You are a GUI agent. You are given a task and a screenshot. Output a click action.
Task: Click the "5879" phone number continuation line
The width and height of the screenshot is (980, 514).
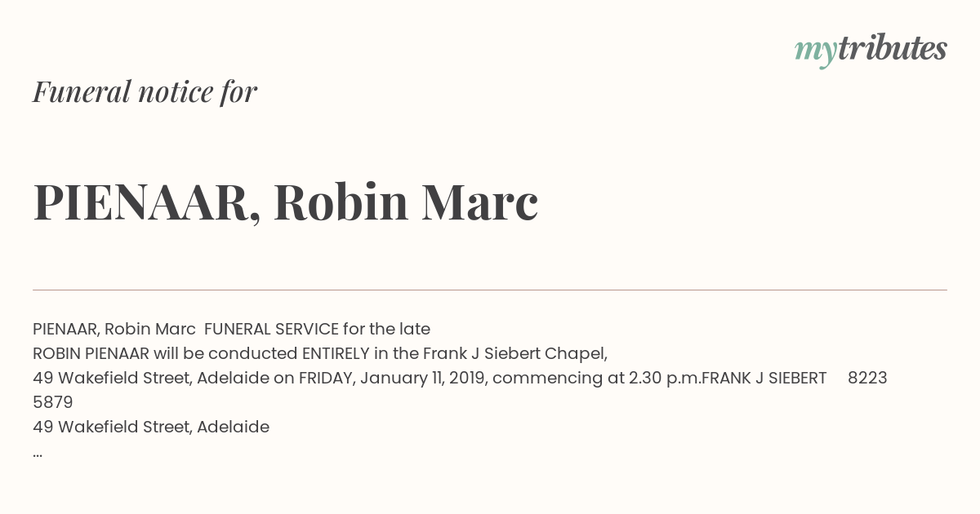(53, 402)
